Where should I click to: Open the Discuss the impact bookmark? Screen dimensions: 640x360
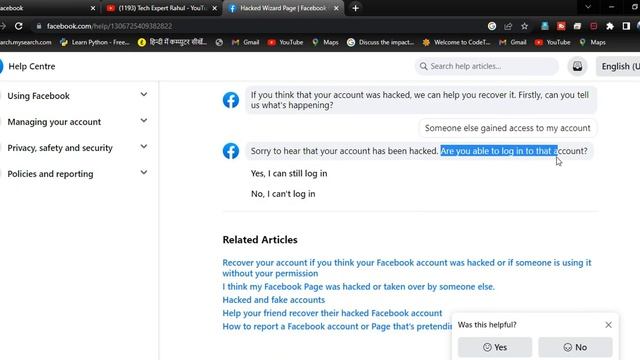[380, 42]
